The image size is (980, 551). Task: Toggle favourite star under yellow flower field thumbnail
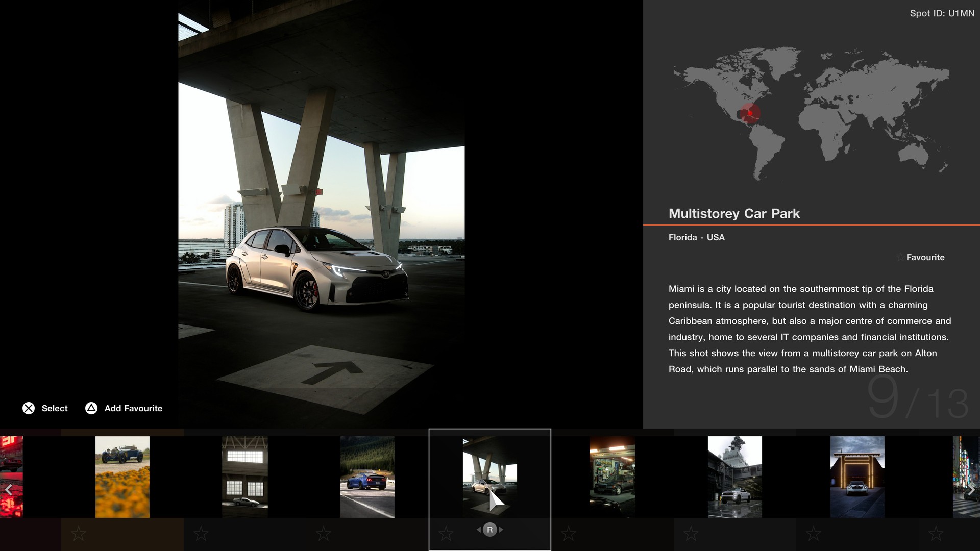tap(79, 534)
